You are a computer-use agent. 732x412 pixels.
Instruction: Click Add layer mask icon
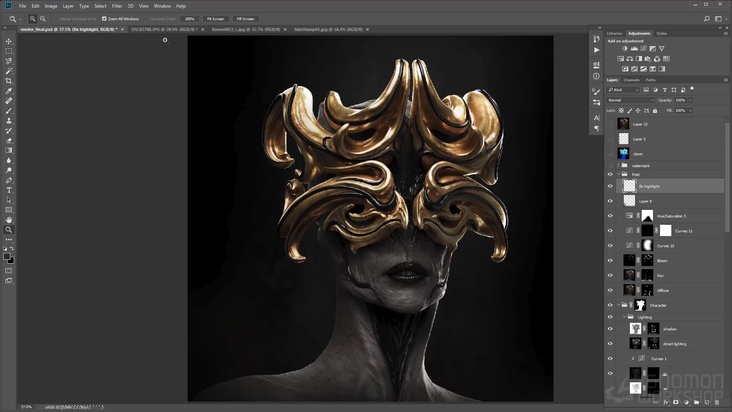point(676,402)
